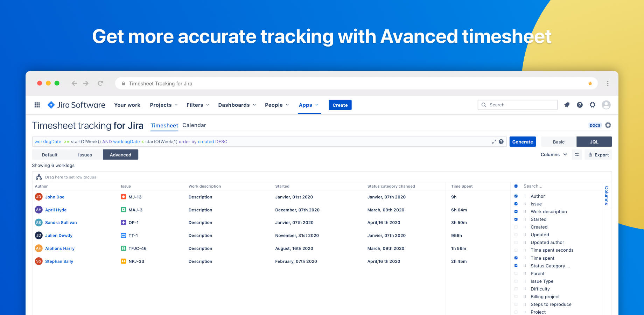Open the Columns dropdown
Screen dimensions: 644x315
pos(554,154)
